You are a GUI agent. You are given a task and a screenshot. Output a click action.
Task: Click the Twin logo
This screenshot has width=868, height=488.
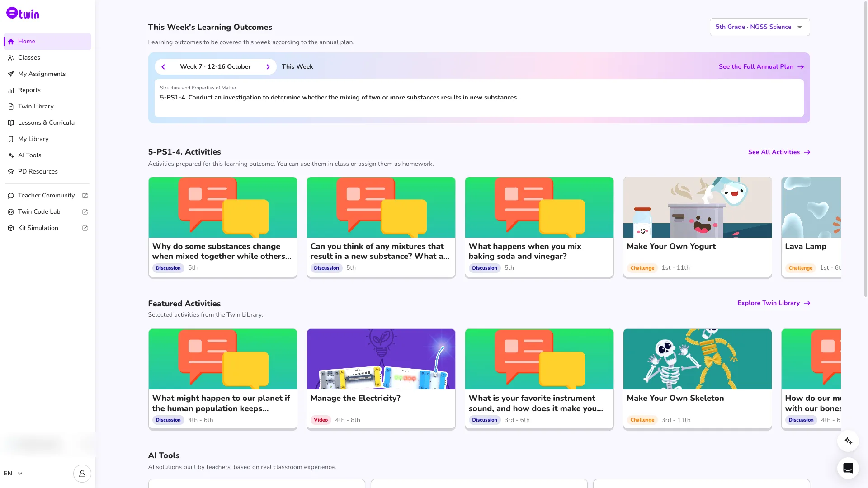(x=23, y=13)
